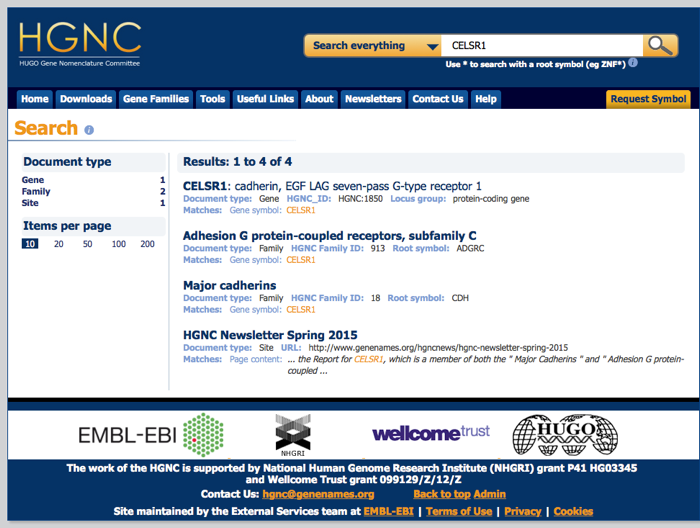This screenshot has height=528, width=700.
Task: Click the NHGRI logo
Action: point(293,433)
